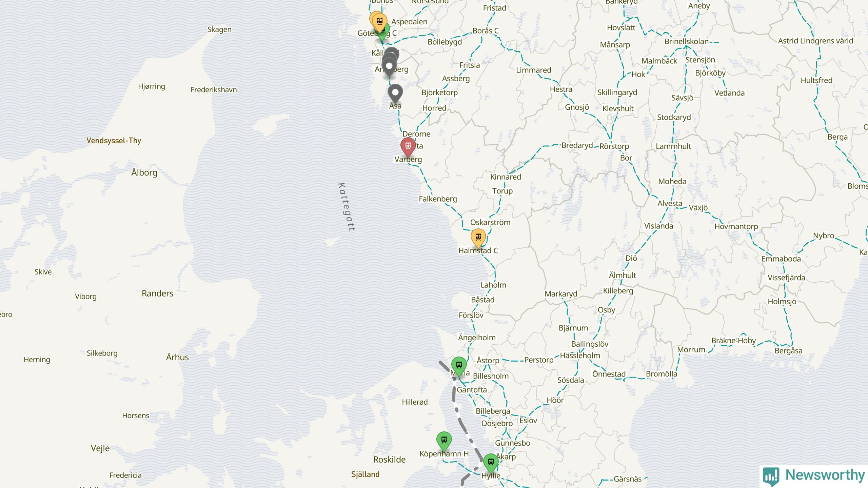Select the Århus city label

(x=177, y=357)
